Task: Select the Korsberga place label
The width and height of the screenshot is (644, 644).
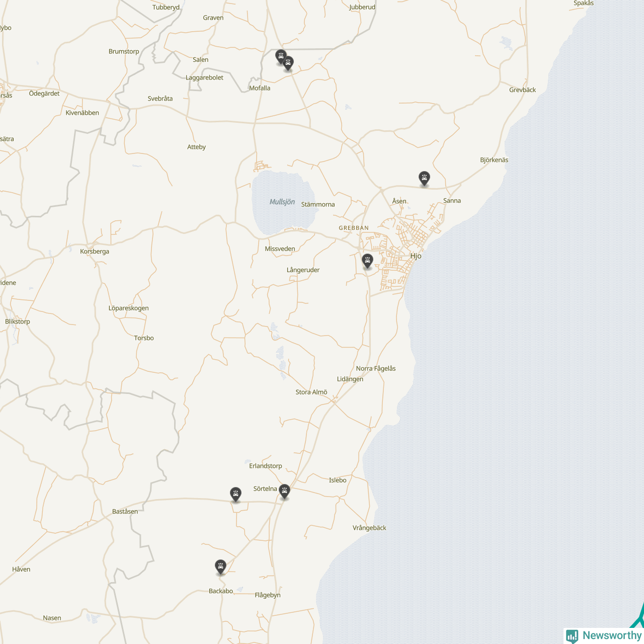Action: point(95,252)
